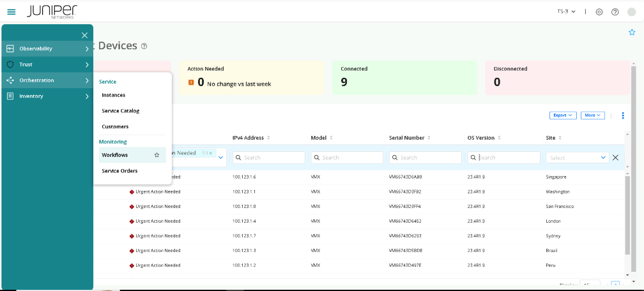Click the OS Version search field
The image size is (644, 291).
click(x=504, y=158)
